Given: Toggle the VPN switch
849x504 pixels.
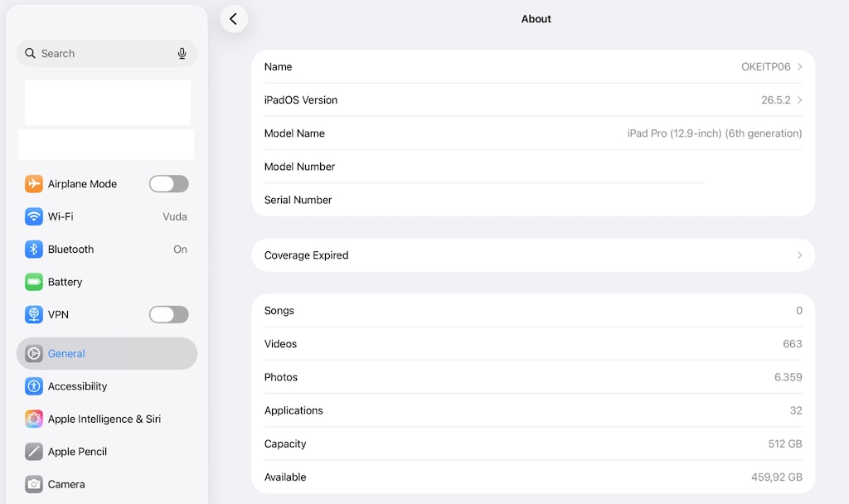Looking at the screenshot, I should coord(169,314).
